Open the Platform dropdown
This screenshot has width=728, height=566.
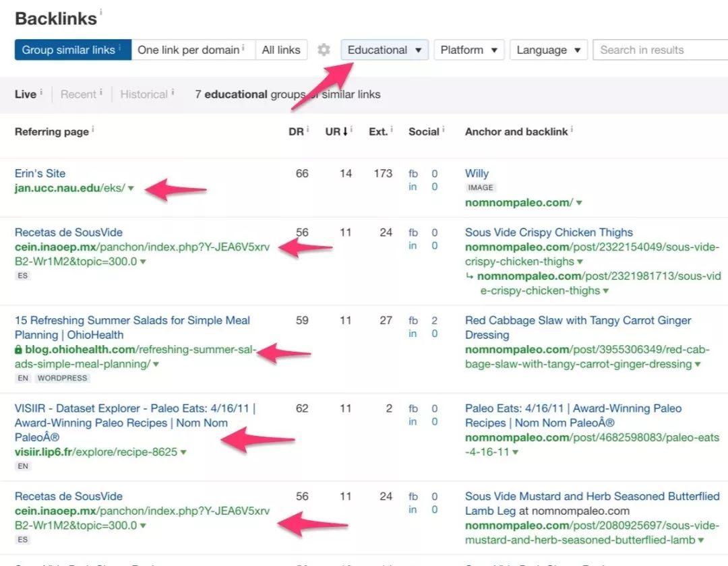[469, 50]
